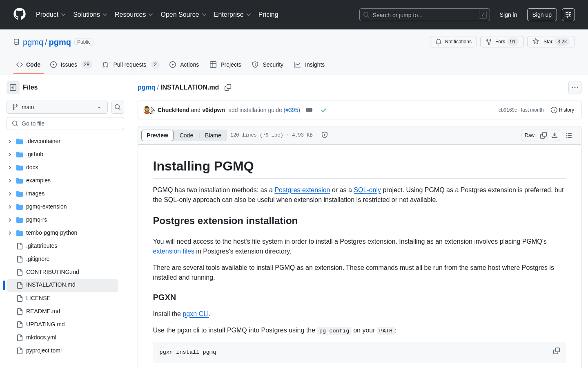Search files with the magnifier button
The width and height of the screenshot is (588, 368).
(118, 107)
